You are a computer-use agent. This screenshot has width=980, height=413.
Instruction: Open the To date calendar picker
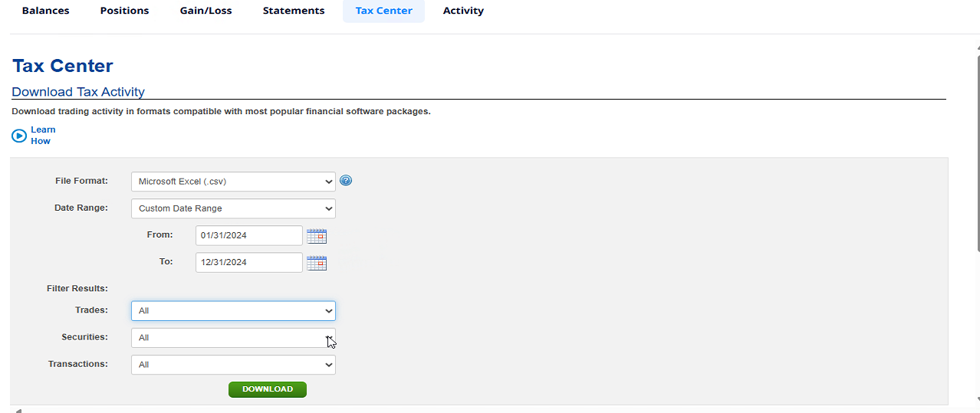317,263
